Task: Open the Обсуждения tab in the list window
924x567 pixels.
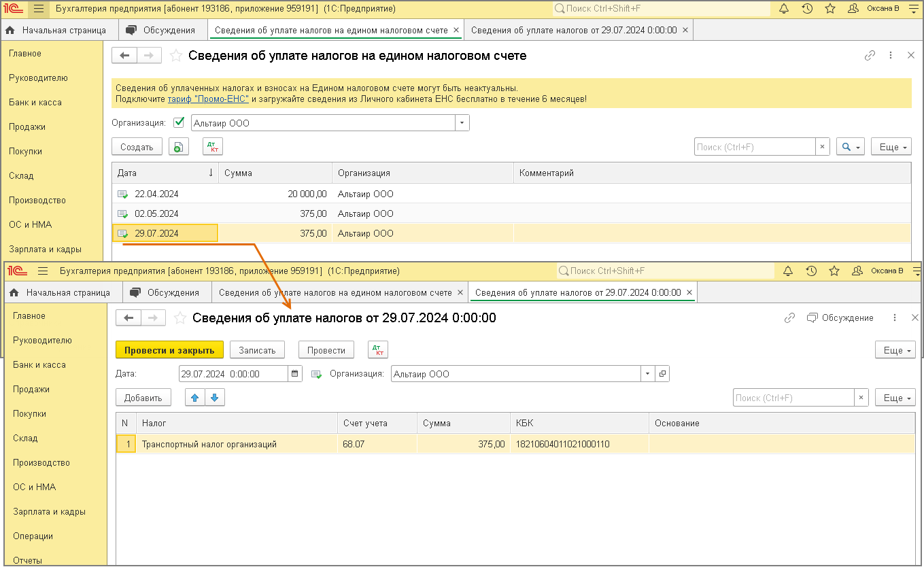Action: 162,30
